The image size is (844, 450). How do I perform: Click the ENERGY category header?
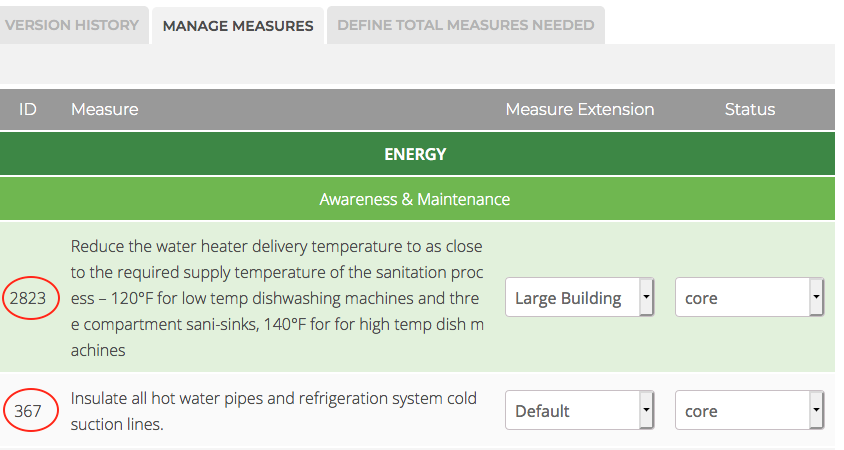[x=417, y=154]
